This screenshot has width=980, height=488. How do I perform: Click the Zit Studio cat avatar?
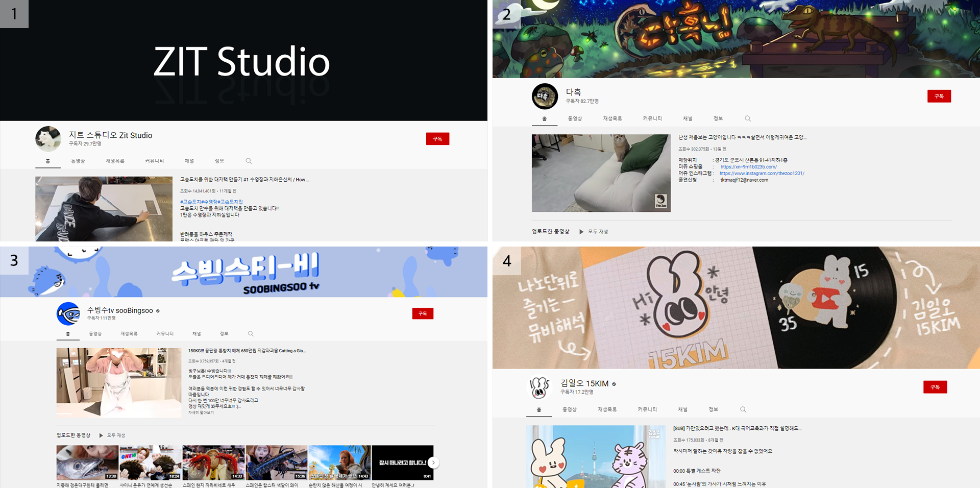[48, 139]
